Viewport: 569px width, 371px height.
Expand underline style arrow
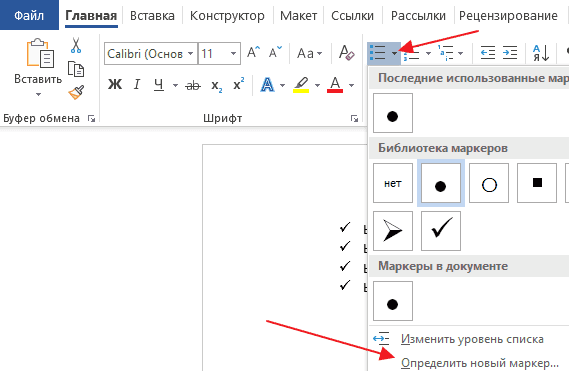coord(175,85)
